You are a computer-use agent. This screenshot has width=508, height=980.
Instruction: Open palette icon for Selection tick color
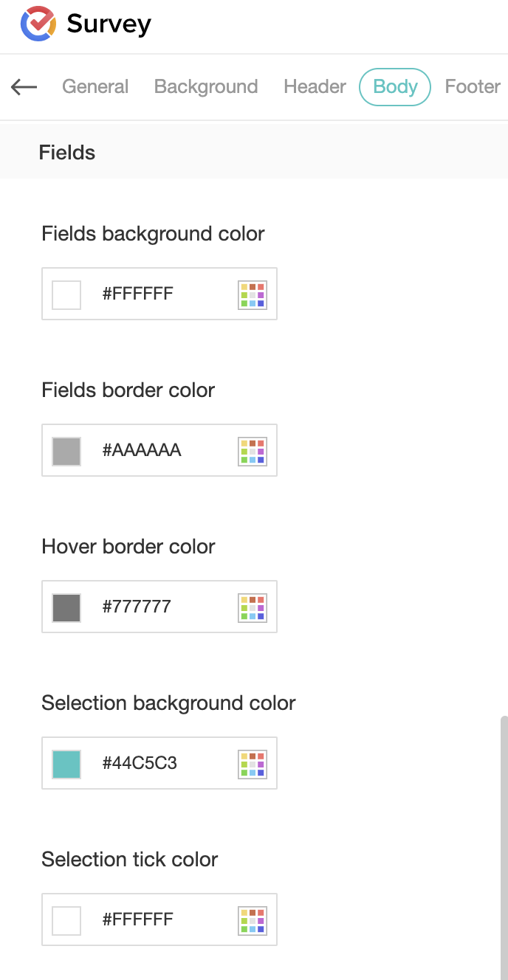252,920
